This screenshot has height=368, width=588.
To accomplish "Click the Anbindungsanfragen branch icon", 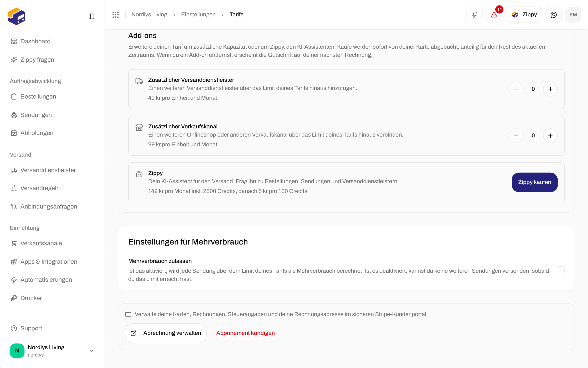I will 14,206.
